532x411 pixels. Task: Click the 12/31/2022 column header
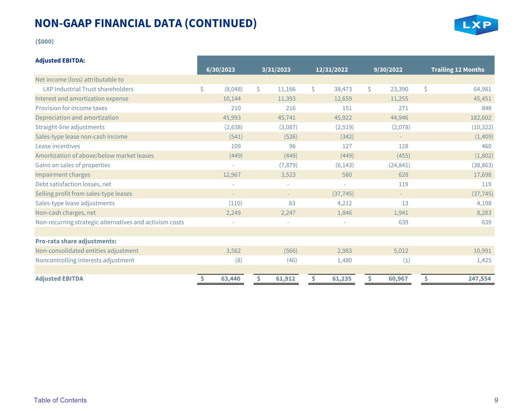[x=332, y=70]
